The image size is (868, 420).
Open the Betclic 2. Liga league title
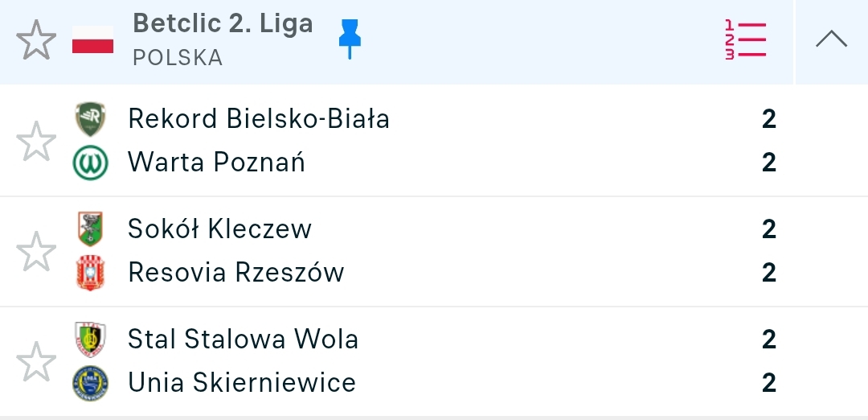coord(223,23)
